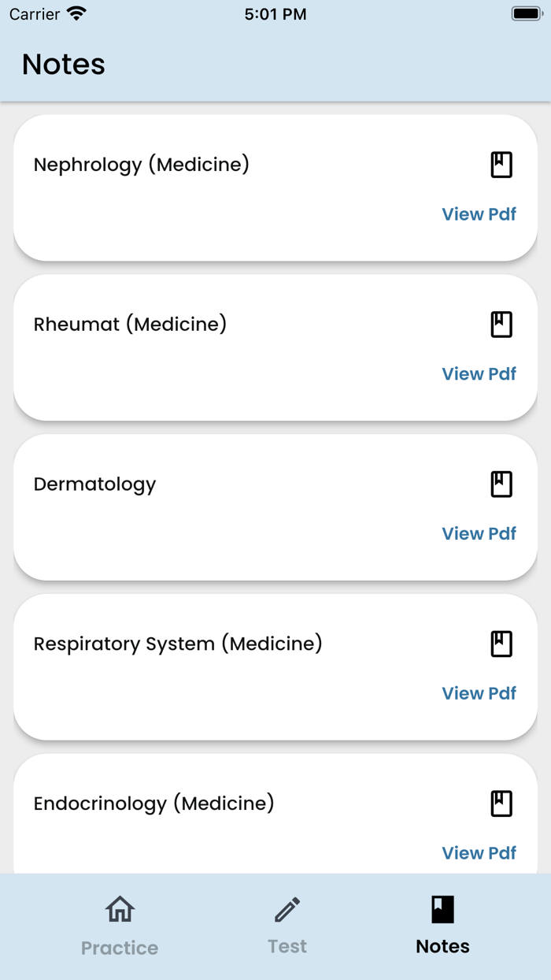This screenshot has height=980, width=551.
Task: Open the Nephrology (Medicine) PDF
Action: coord(479,213)
